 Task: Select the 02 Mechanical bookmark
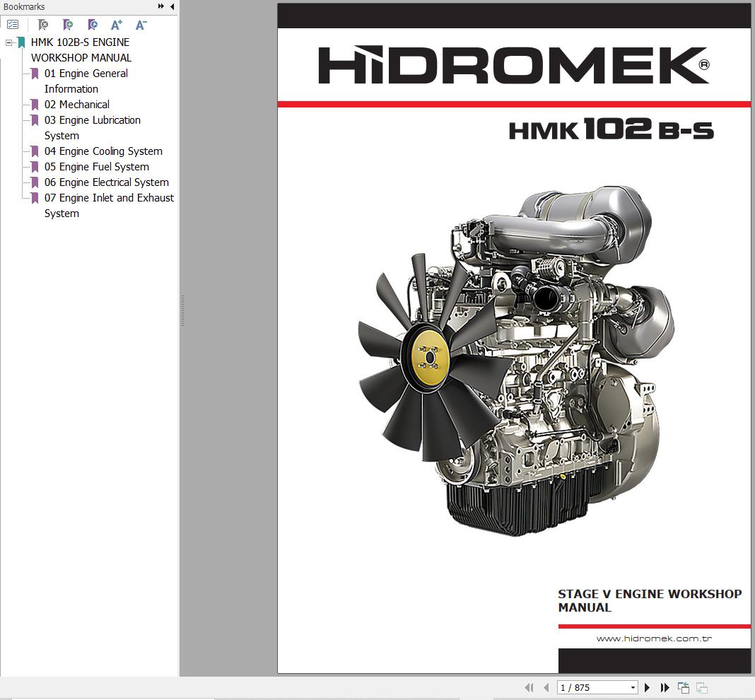pos(77,105)
